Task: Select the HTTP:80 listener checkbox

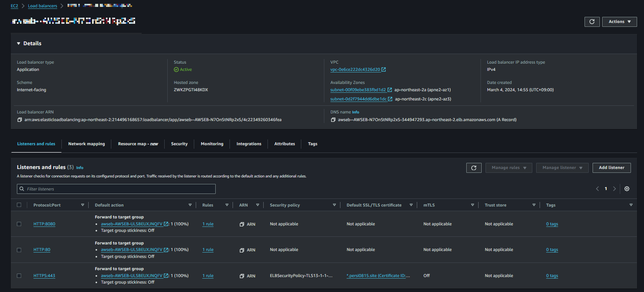Action: tap(19, 250)
